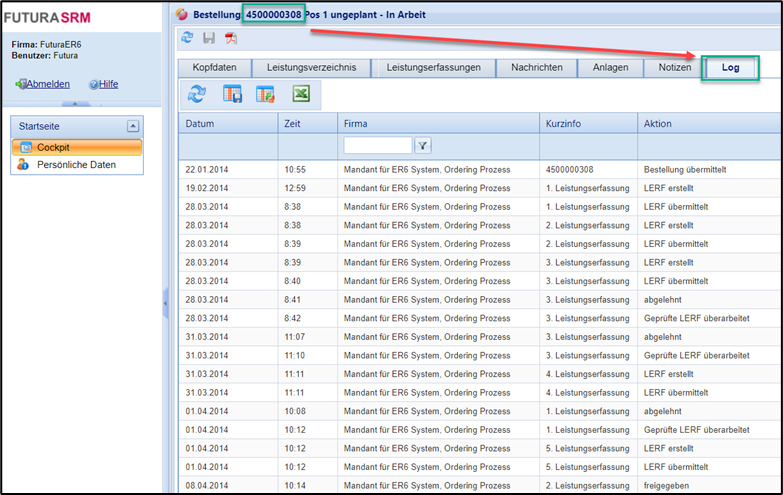Collapse the left sidebar using the splitter handle
Image resolution: width=783 pixels, height=495 pixels.
pyautogui.click(x=165, y=303)
